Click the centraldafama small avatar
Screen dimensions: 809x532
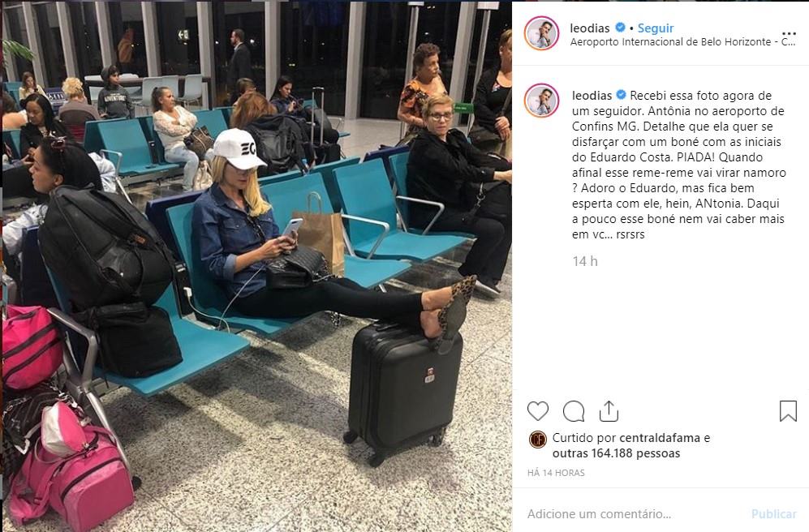(x=538, y=440)
